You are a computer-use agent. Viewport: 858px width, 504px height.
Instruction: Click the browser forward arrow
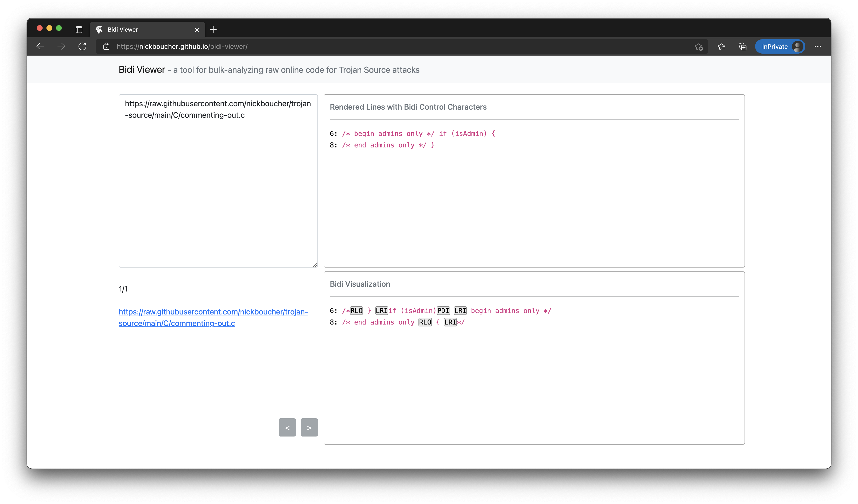point(61,47)
